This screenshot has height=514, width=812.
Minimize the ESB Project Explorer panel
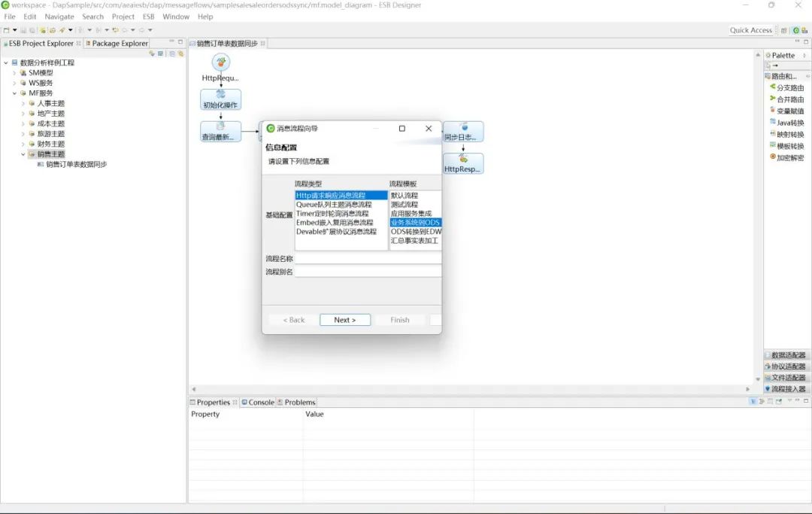coord(171,41)
